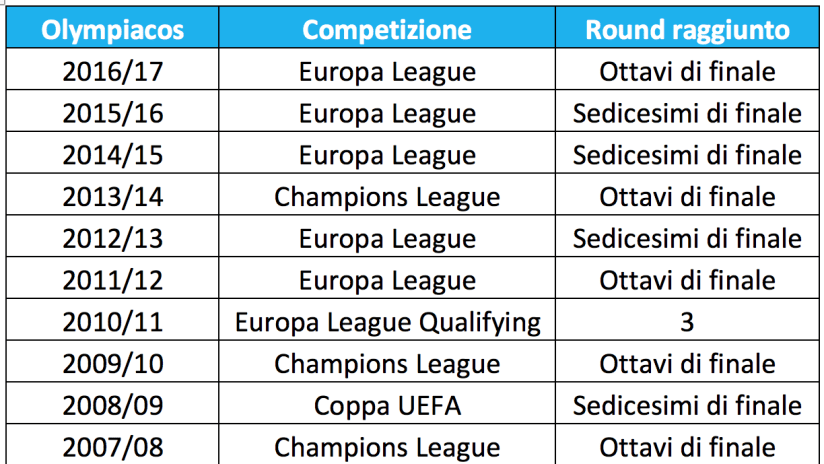Click Sedicesimi di finale in the 2012/13 row

coord(687,236)
